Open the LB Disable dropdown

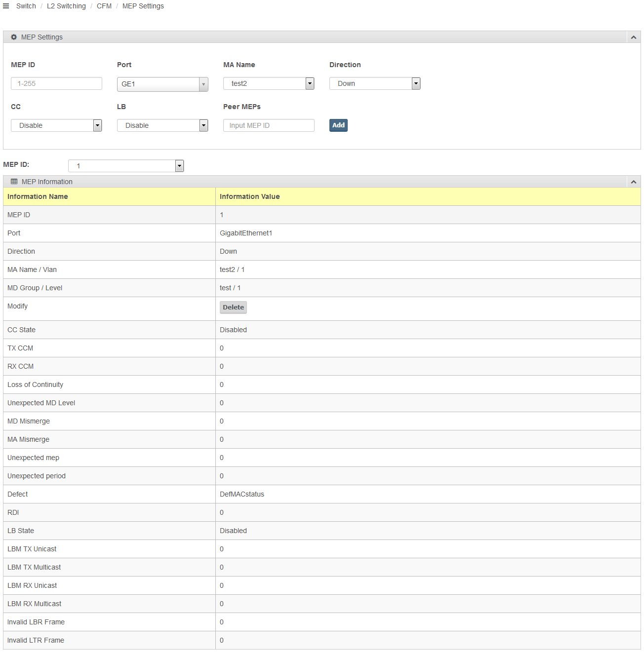click(162, 125)
